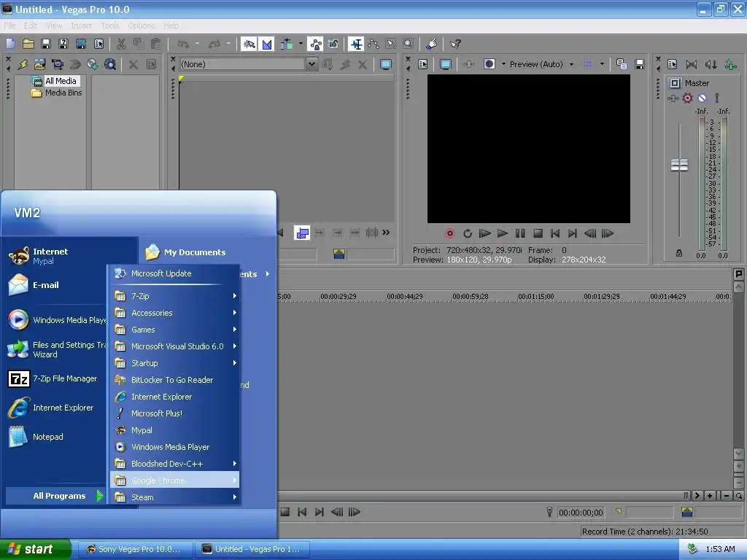Click Extract Audio from CD icon
Screen dimensions: 747x560
(x=93, y=64)
